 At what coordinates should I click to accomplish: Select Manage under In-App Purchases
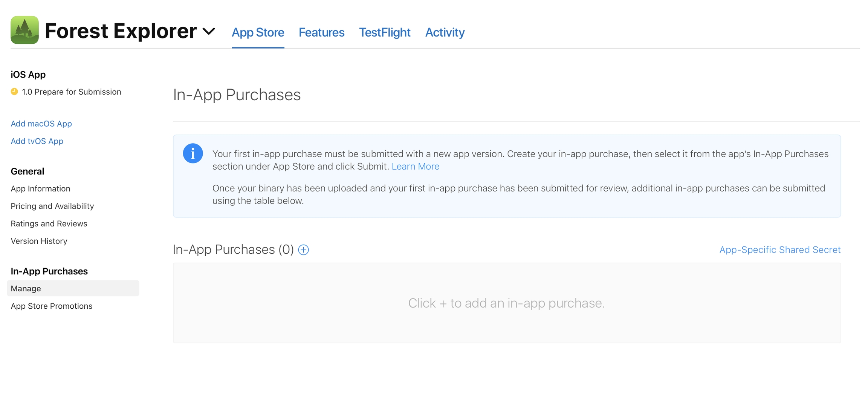tap(73, 288)
